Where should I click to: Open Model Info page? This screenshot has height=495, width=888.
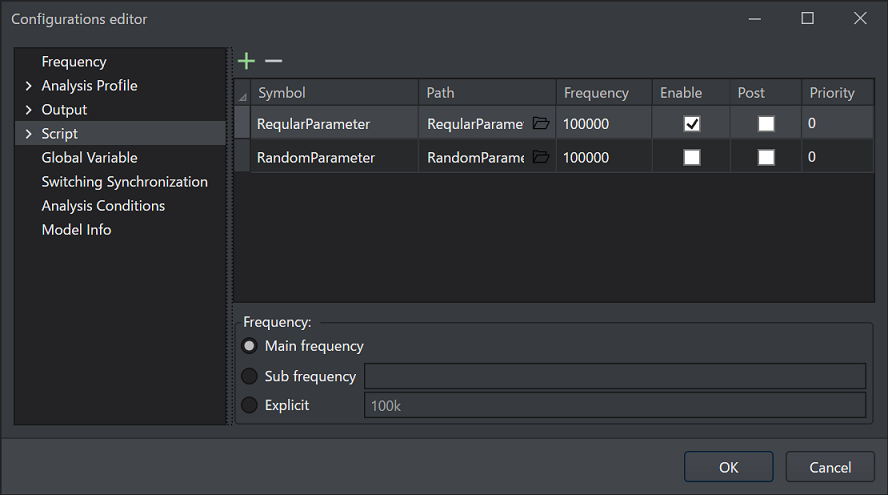76,230
